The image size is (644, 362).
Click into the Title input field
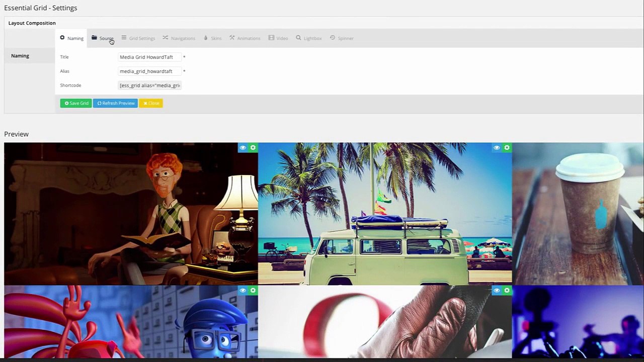149,57
